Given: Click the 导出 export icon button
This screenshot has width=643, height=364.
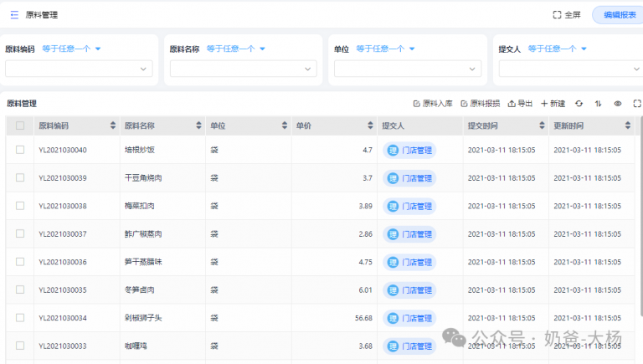Looking at the screenshot, I should 520,104.
